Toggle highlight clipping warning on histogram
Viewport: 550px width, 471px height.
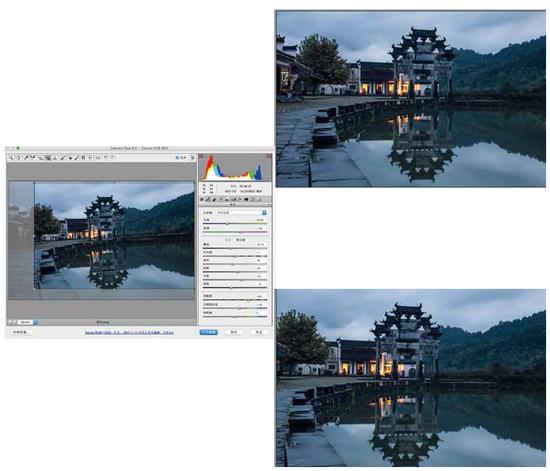click(x=269, y=156)
